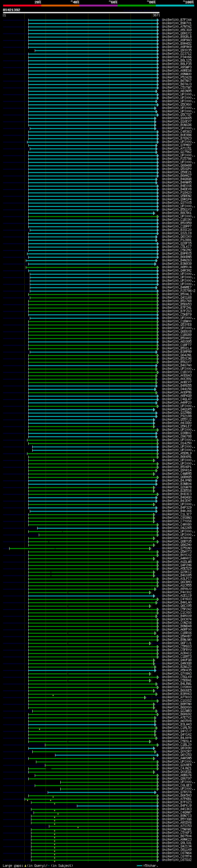This screenshot has width=197, height=868.
Task: Select the label UniRef100_Q5CHG0
Action: pyautogui.click(x=177, y=104)
